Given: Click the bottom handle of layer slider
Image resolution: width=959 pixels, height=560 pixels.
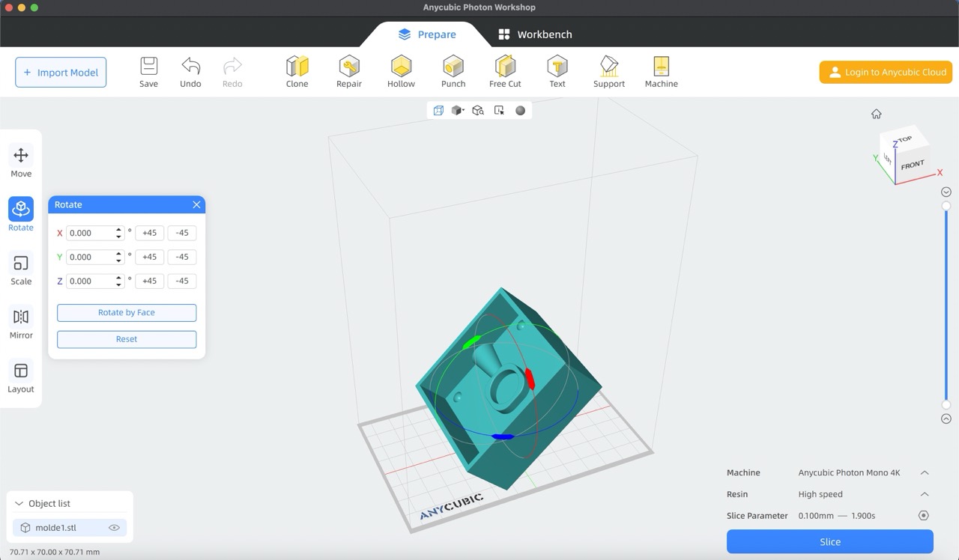Looking at the screenshot, I should (x=946, y=405).
